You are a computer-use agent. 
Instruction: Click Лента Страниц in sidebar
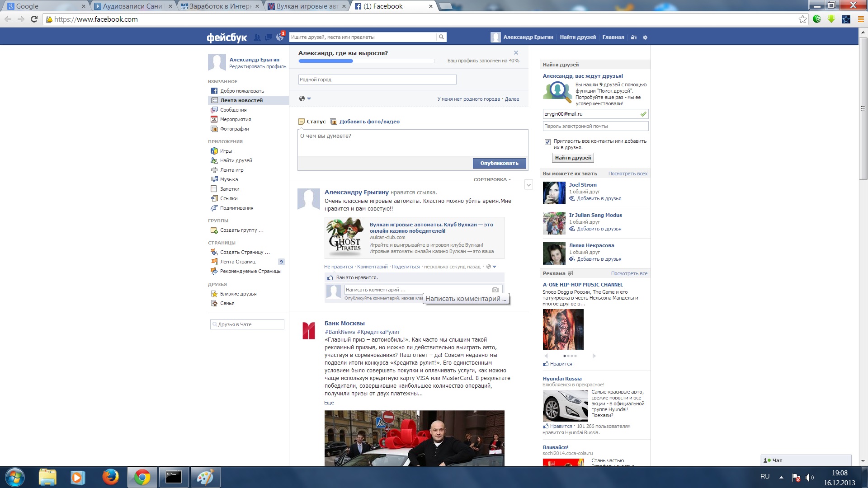(238, 262)
